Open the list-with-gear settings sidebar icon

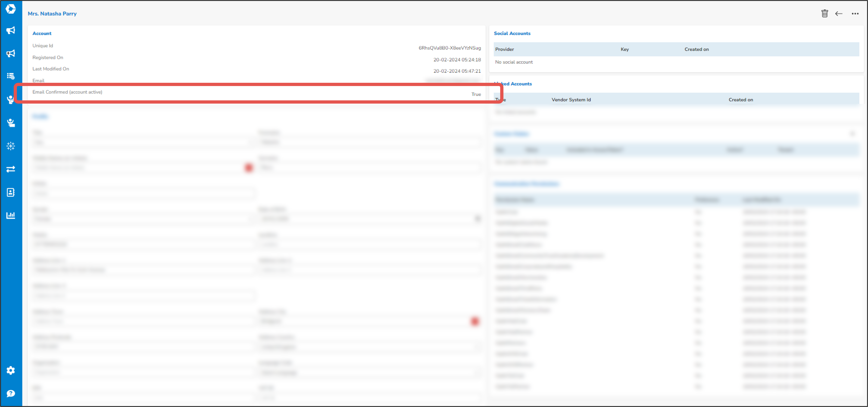[11, 76]
